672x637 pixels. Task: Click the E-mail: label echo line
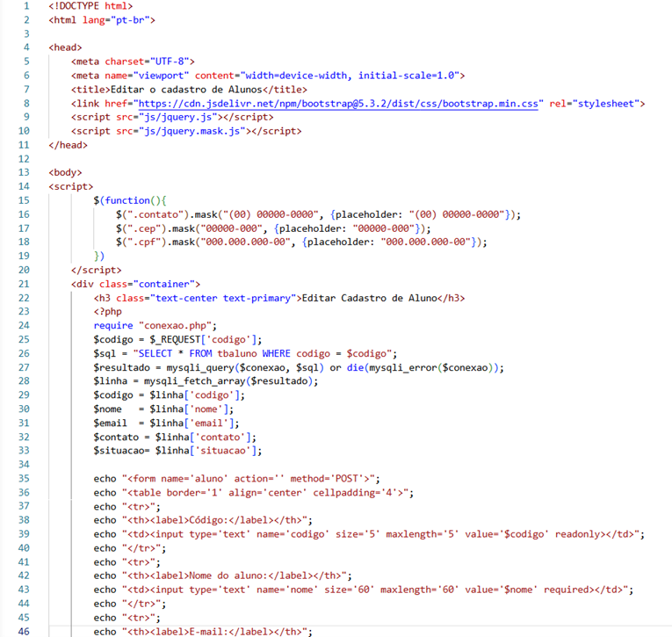pyautogui.click(x=203, y=632)
